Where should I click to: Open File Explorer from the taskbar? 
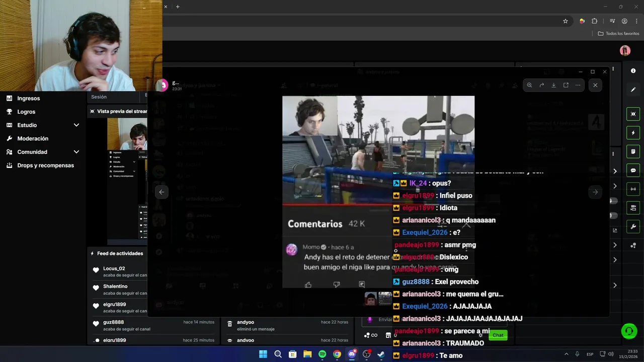pos(307,354)
